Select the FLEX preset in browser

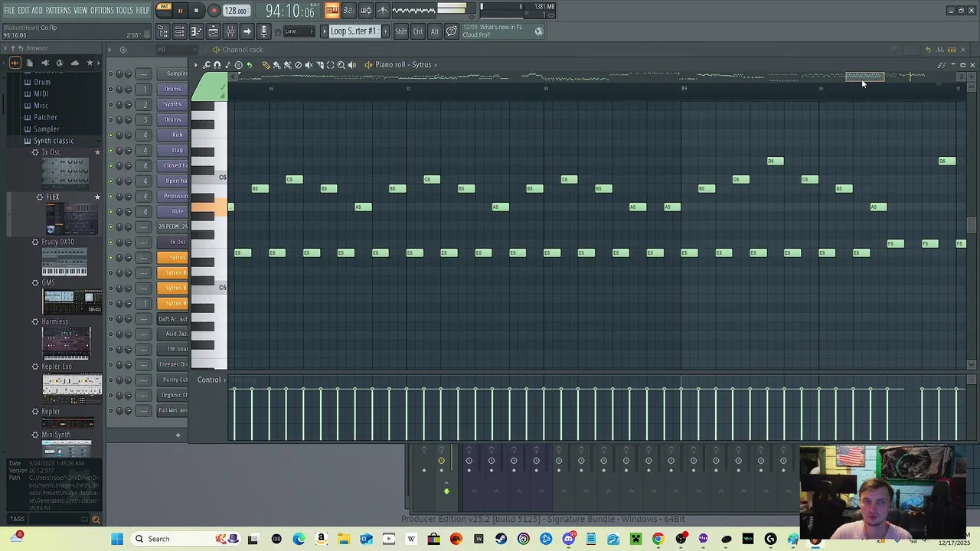pyautogui.click(x=52, y=197)
